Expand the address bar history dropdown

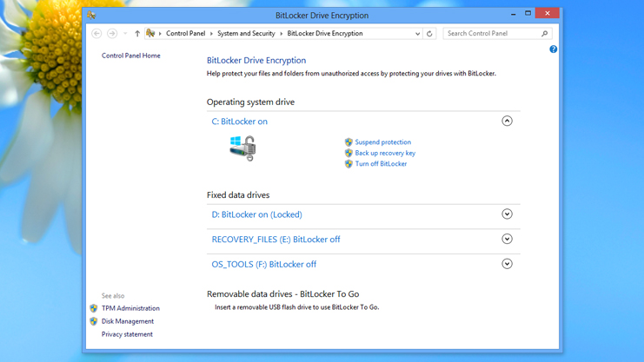pos(417,34)
